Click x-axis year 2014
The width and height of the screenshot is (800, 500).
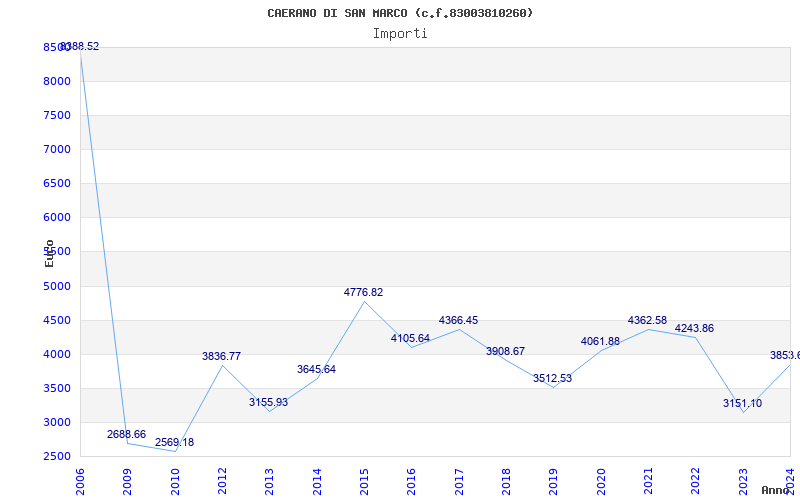(317, 481)
